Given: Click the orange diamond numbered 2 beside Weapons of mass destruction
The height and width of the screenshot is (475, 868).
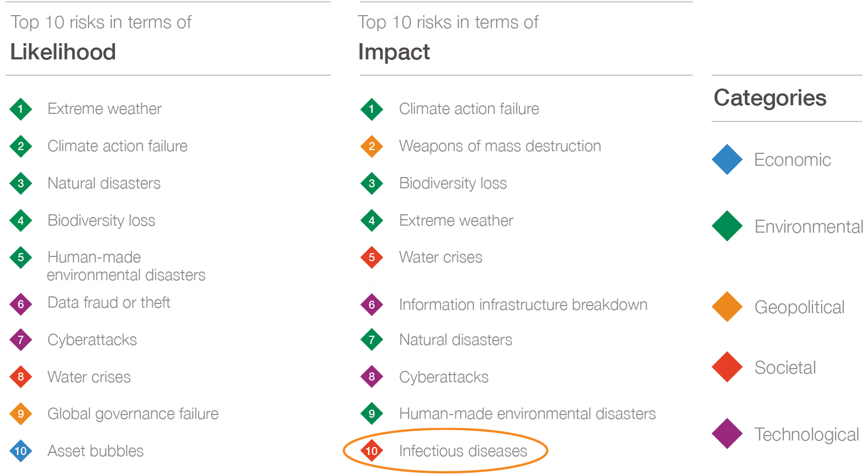Looking at the screenshot, I should 371,146.
